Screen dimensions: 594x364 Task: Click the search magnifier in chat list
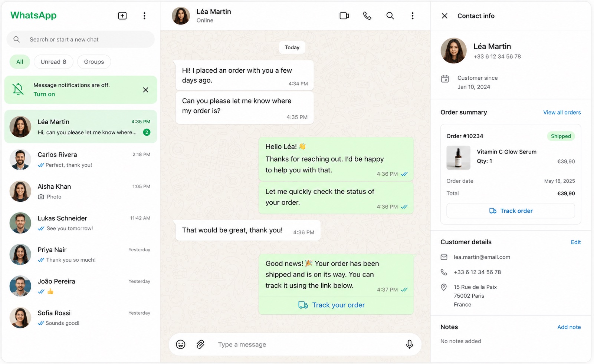[17, 39]
